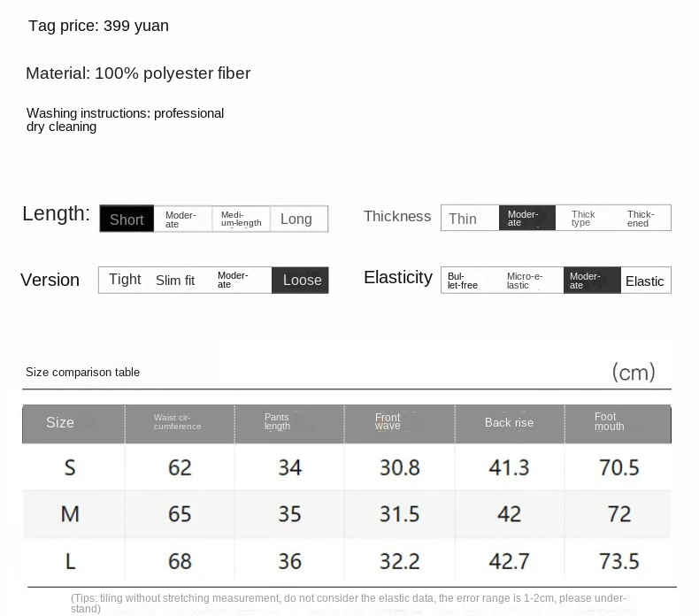The image size is (699, 616).
Task: Click the Size column header
Action: [x=60, y=423]
